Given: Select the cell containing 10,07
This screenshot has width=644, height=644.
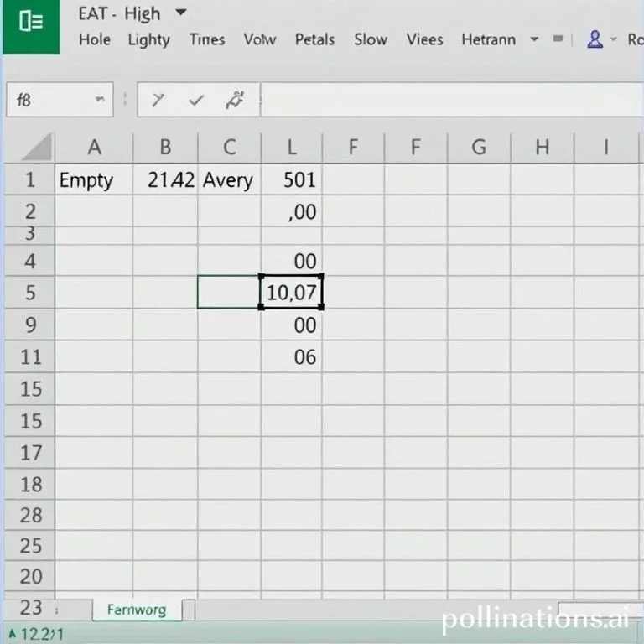Looking at the screenshot, I should pyautogui.click(x=291, y=292).
